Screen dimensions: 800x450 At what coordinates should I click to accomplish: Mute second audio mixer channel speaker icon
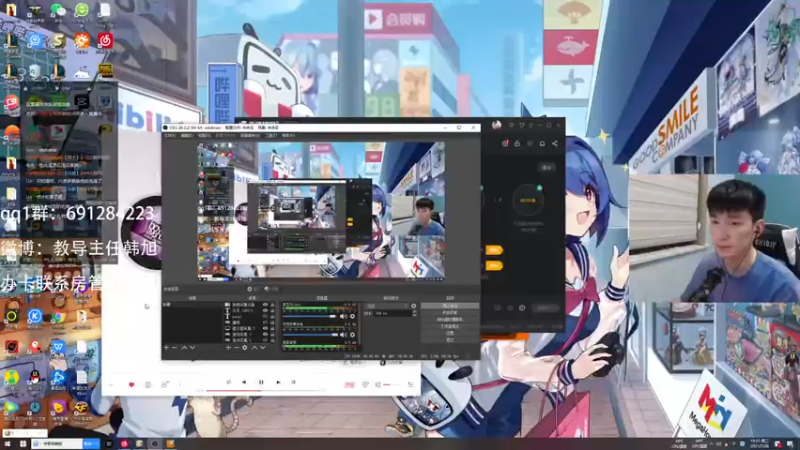[x=343, y=335]
